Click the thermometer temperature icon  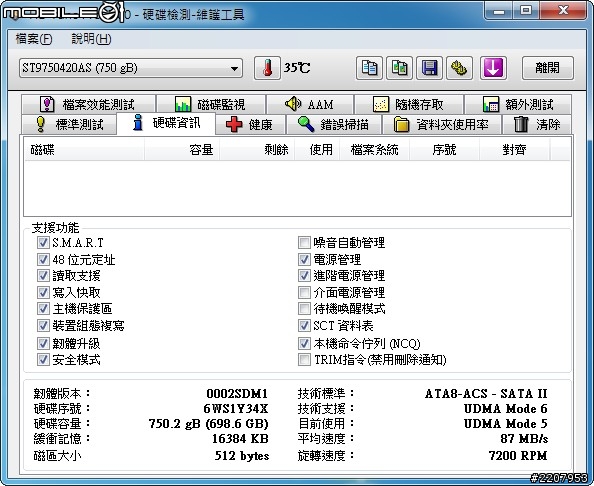pos(267,68)
